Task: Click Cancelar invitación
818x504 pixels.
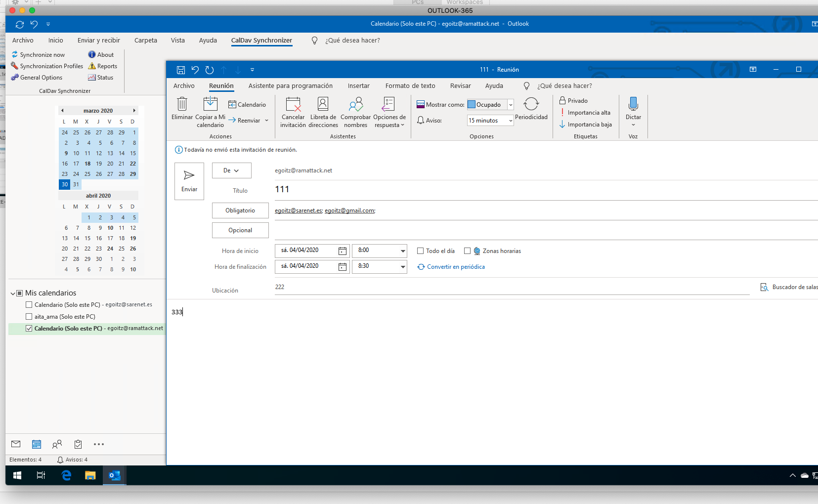Action: click(x=293, y=112)
